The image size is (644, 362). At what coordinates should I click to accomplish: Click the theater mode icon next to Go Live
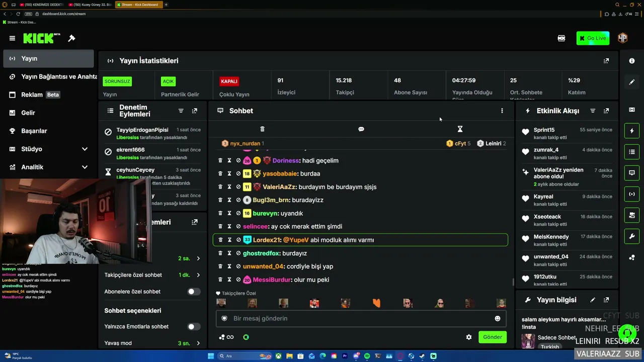(561, 38)
